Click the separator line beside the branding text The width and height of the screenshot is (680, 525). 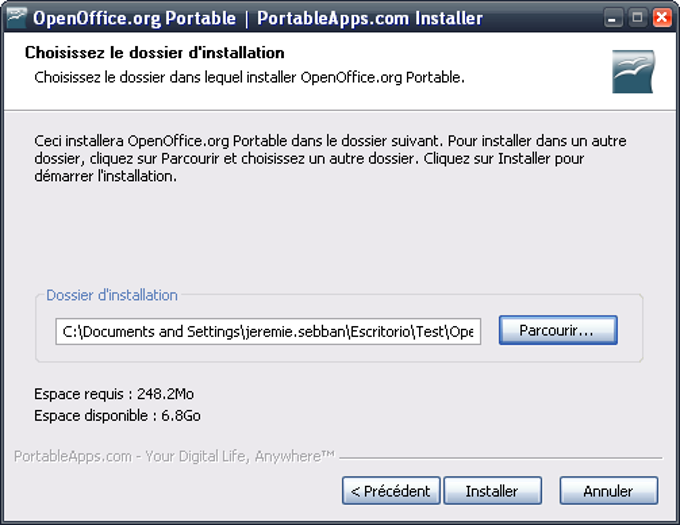tap(500, 458)
